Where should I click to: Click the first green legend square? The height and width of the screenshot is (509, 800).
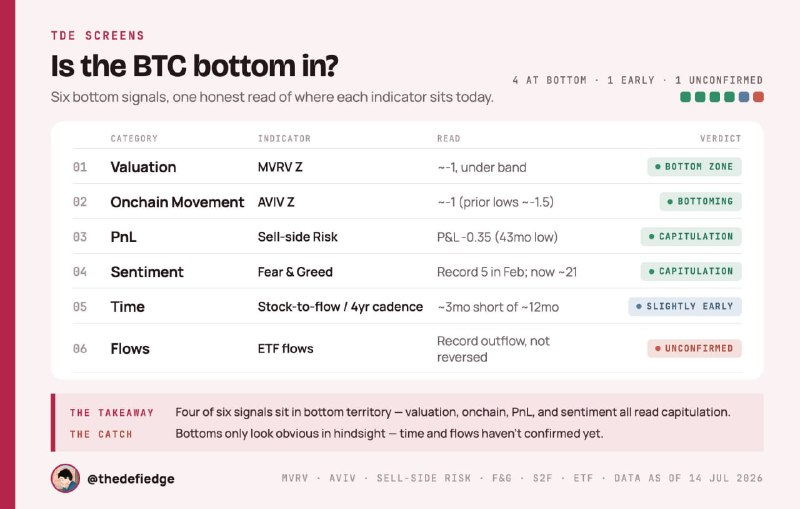coord(686,97)
